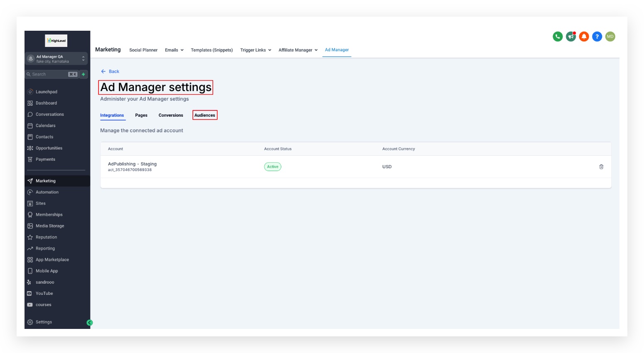Expand the Affiliate Manager dropdown
Screen dimensions: 644x353
point(298,50)
